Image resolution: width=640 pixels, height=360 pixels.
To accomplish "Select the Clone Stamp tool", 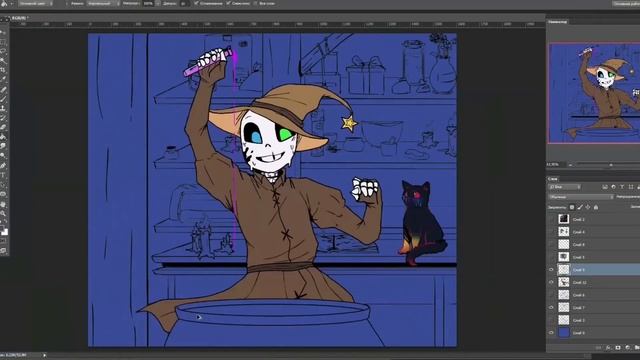I will pos(3,108).
